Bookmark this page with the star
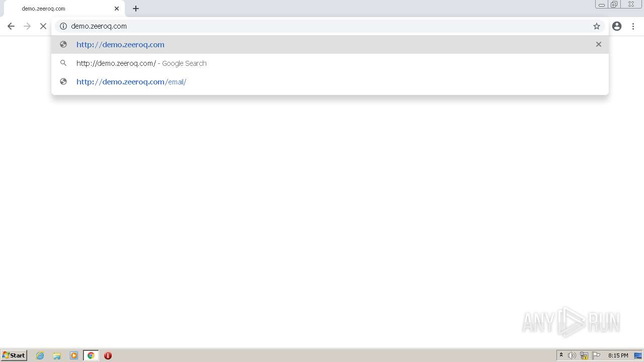This screenshot has height=362, width=644. click(597, 26)
